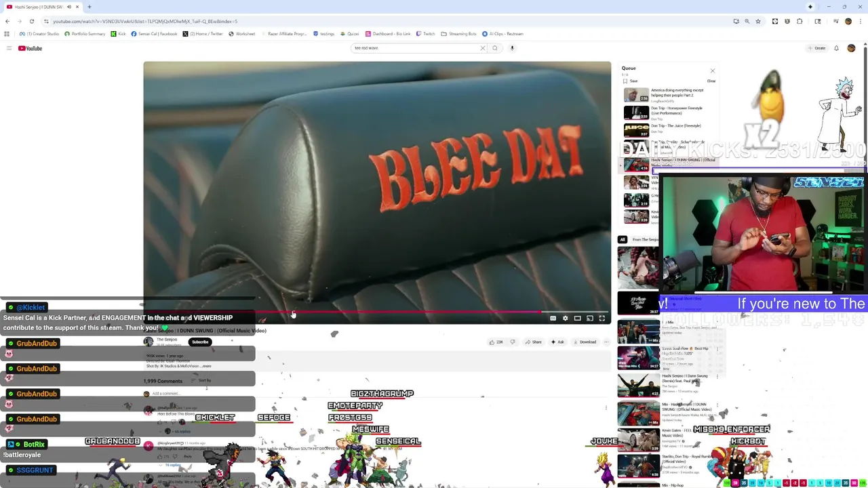Share the video

coord(533,342)
